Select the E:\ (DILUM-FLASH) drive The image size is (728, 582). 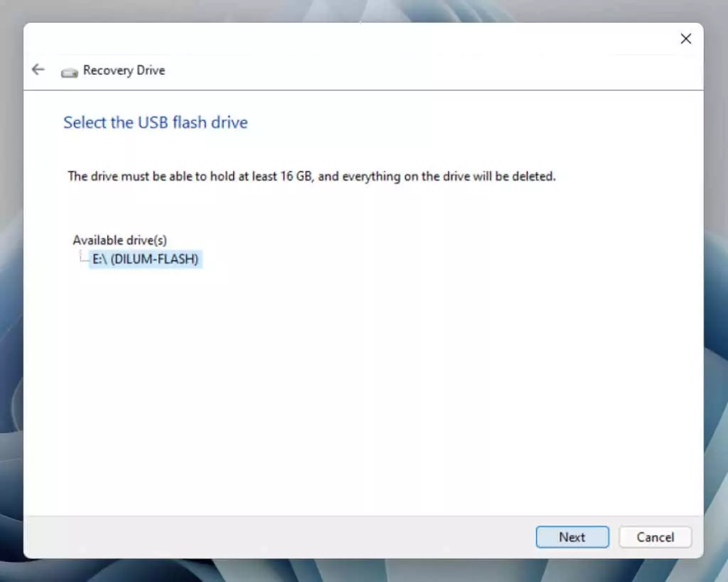point(145,259)
